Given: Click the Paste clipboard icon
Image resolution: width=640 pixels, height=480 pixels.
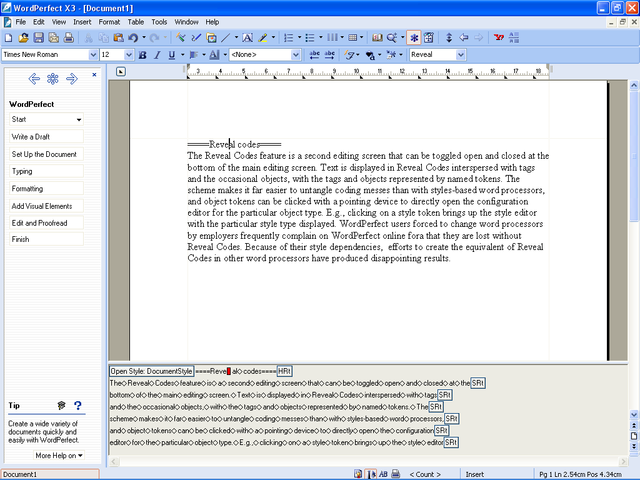Looking at the screenshot, I should [118, 38].
